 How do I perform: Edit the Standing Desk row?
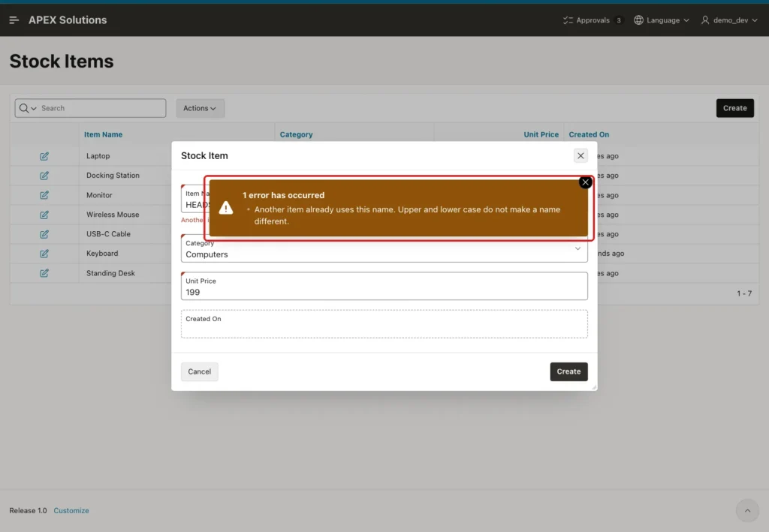point(44,273)
